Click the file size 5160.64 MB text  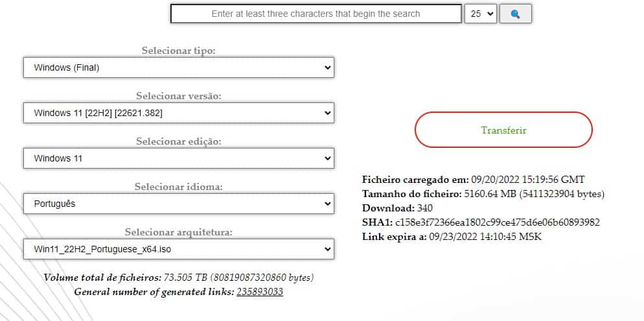[x=534, y=194]
